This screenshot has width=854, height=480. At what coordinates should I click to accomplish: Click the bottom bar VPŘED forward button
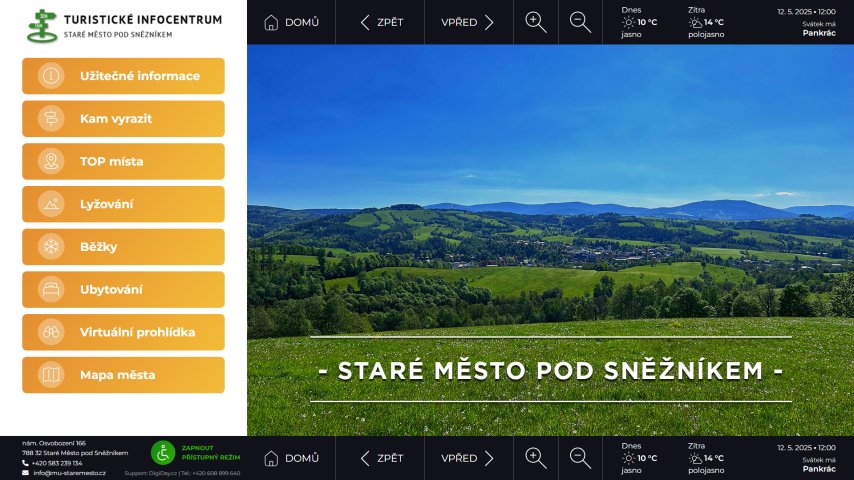point(468,458)
